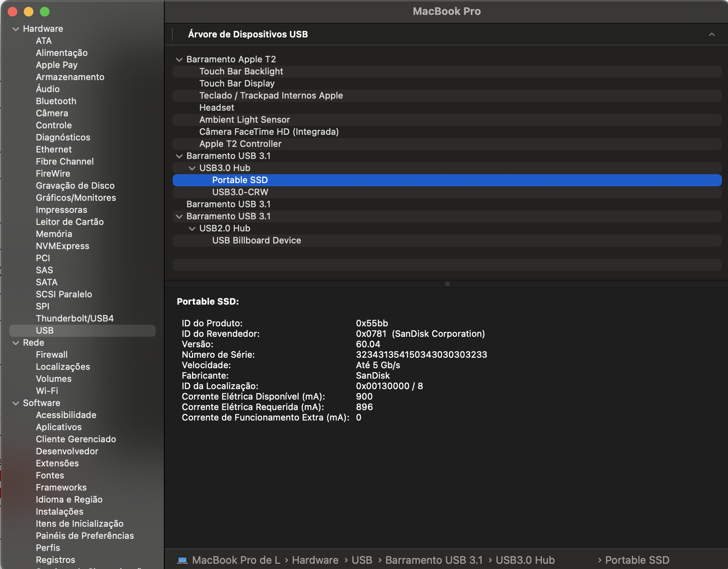
Task: Collapse the first Barramento USB 3.1 node
Action: click(x=179, y=156)
